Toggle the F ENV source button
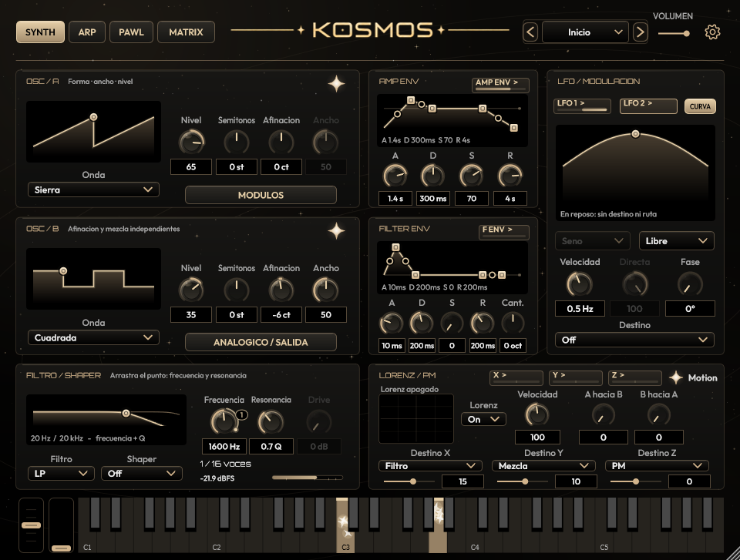 coord(504,232)
